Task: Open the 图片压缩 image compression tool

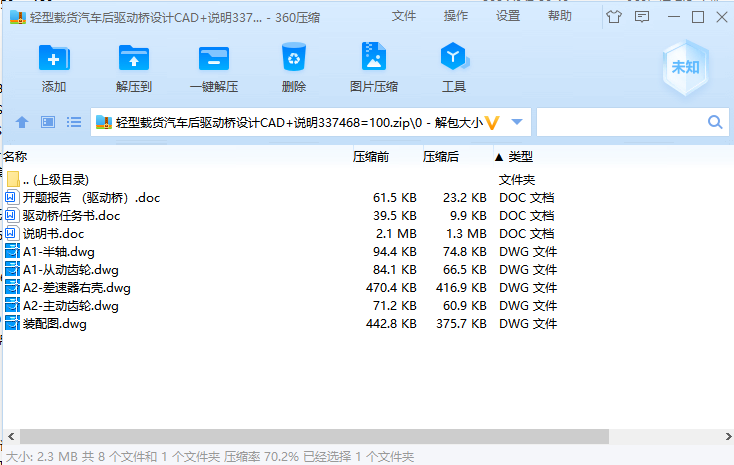Action: click(374, 57)
